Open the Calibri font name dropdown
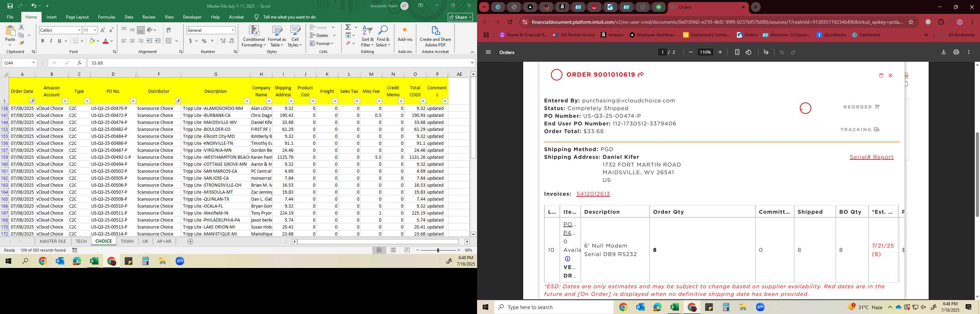This screenshot has width=980, height=314. pos(79,30)
